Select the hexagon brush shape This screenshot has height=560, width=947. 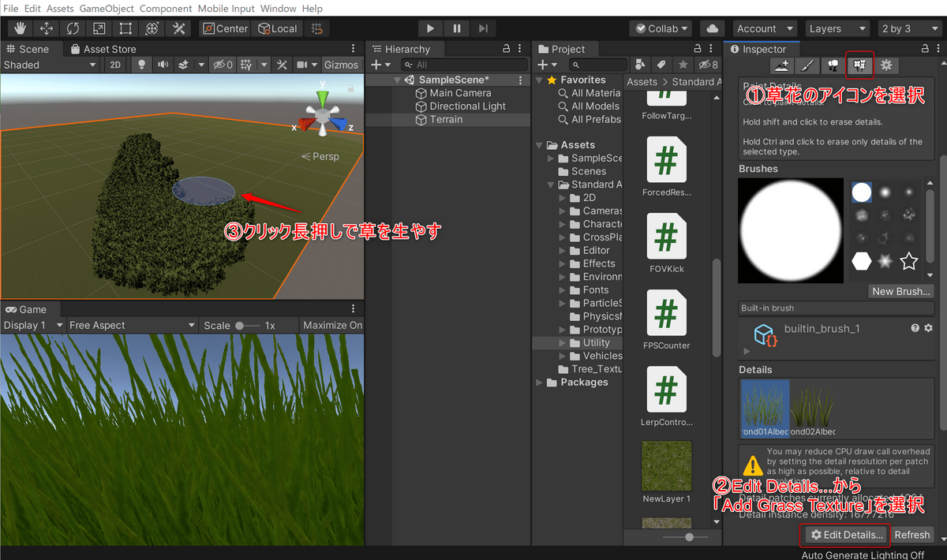pos(862,260)
